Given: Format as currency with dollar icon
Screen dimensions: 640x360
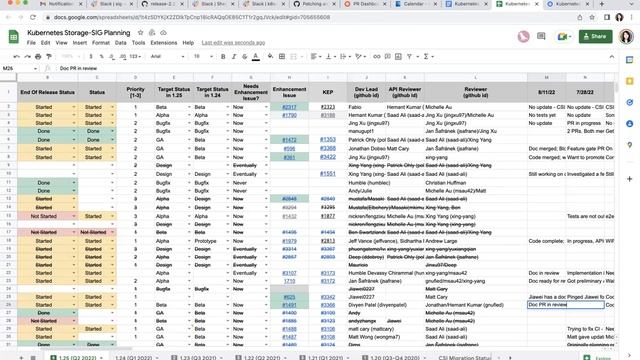Looking at the screenshot, I should coord(91,56).
